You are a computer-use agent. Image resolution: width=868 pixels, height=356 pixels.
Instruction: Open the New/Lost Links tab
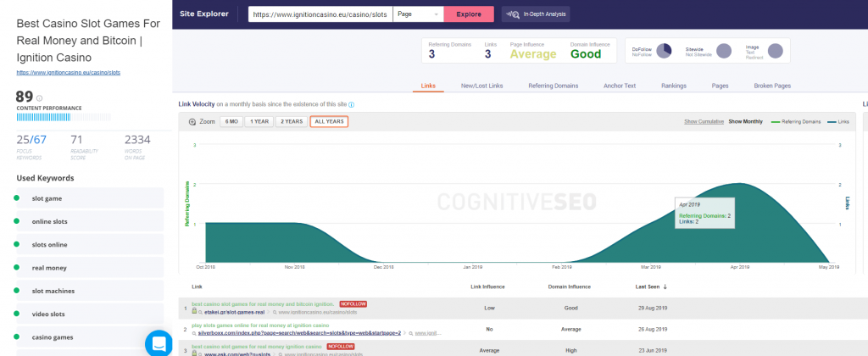coord(481,86)
